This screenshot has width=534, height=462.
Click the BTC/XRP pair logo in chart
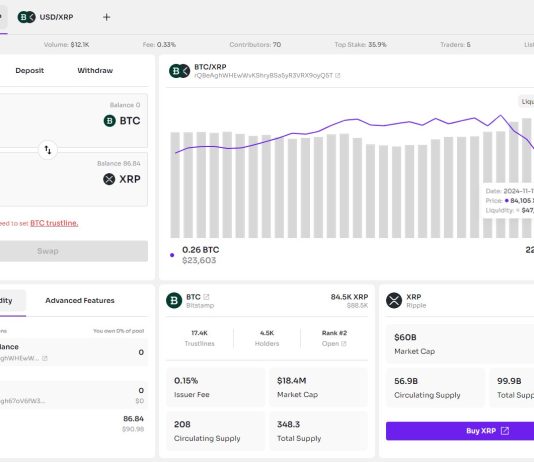coord(179,71)
